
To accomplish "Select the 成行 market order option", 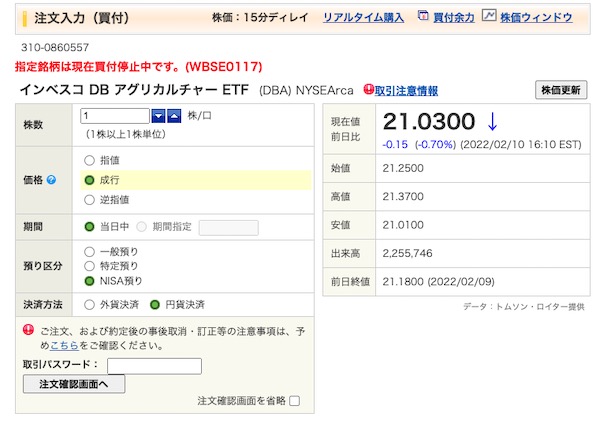I will pos(89,180).
